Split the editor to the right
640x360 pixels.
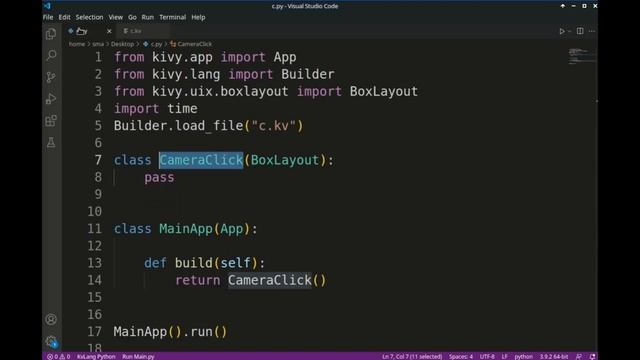580,31
